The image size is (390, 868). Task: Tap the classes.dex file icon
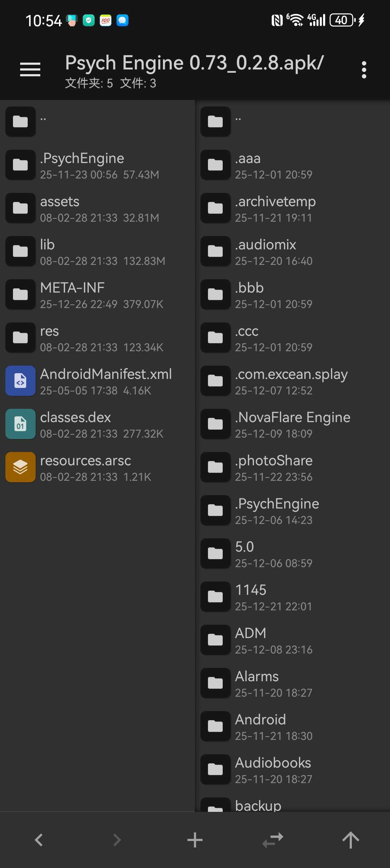pyautogui.click(x=21, y=424)
